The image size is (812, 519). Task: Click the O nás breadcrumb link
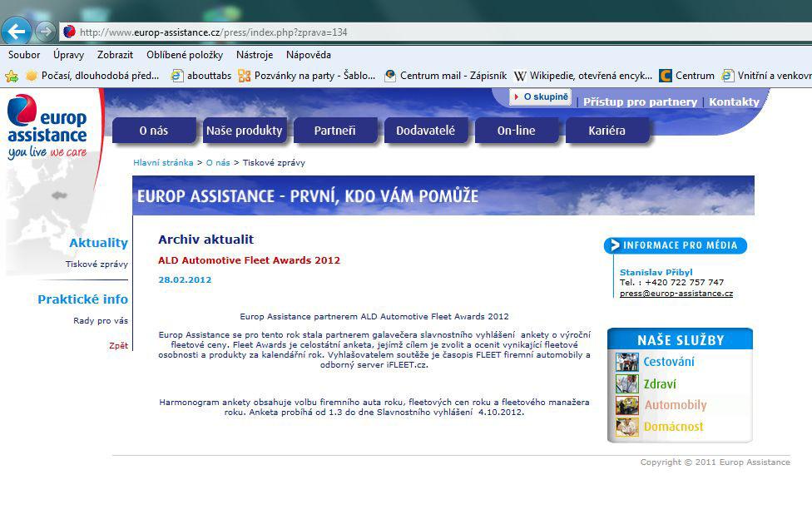click(218, 163)
